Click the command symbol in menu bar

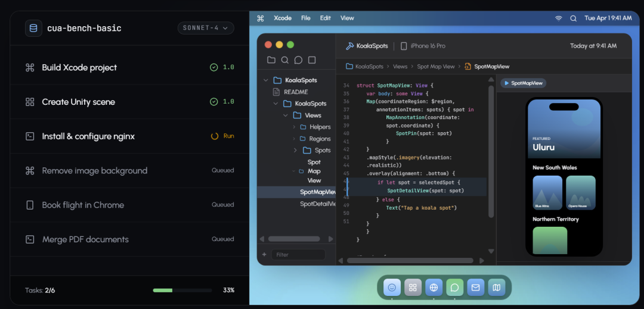(x=261, y=18)
